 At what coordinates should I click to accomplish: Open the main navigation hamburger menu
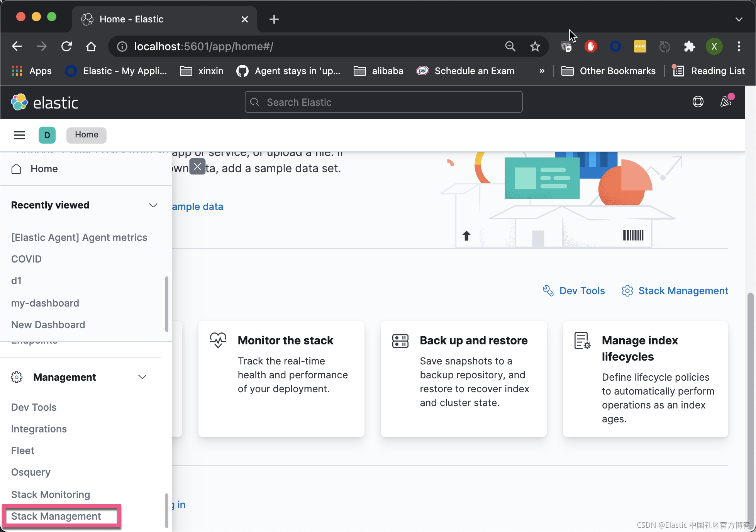pos(19,135)
